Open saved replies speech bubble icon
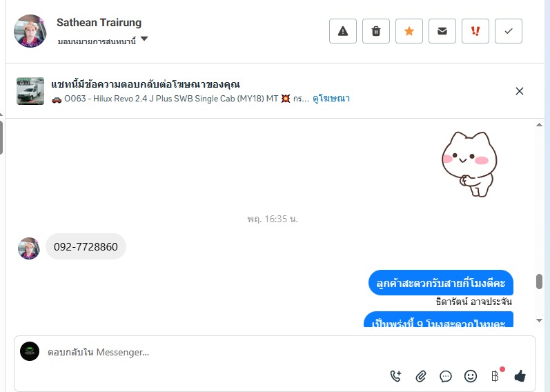Image resolution: width=550 pixels, height=392 pixels. point(446,376)
